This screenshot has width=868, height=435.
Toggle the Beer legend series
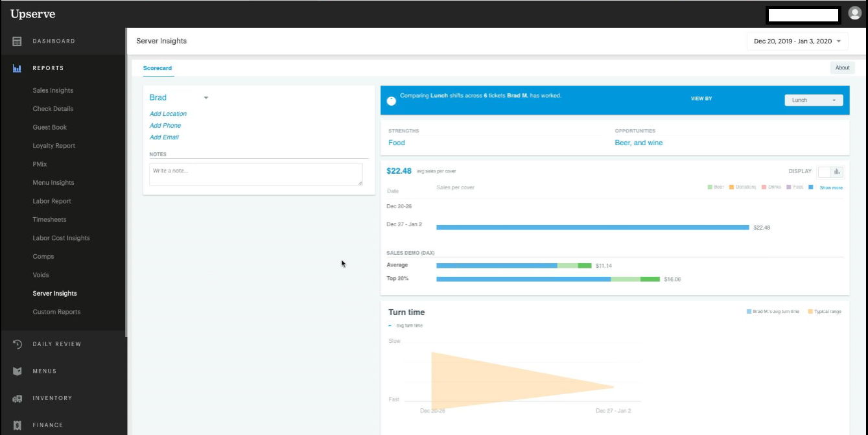pyautogui.click(x=710, y=187)
